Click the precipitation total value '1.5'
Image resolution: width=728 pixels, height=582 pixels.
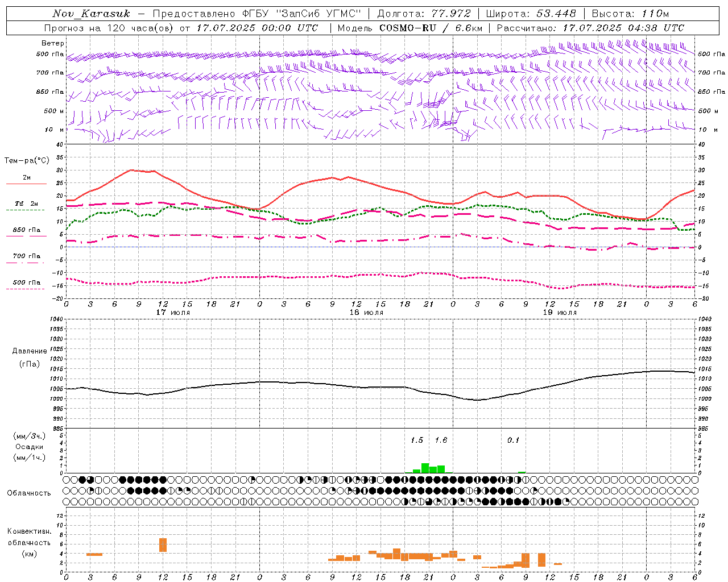(x=417, y=440)
